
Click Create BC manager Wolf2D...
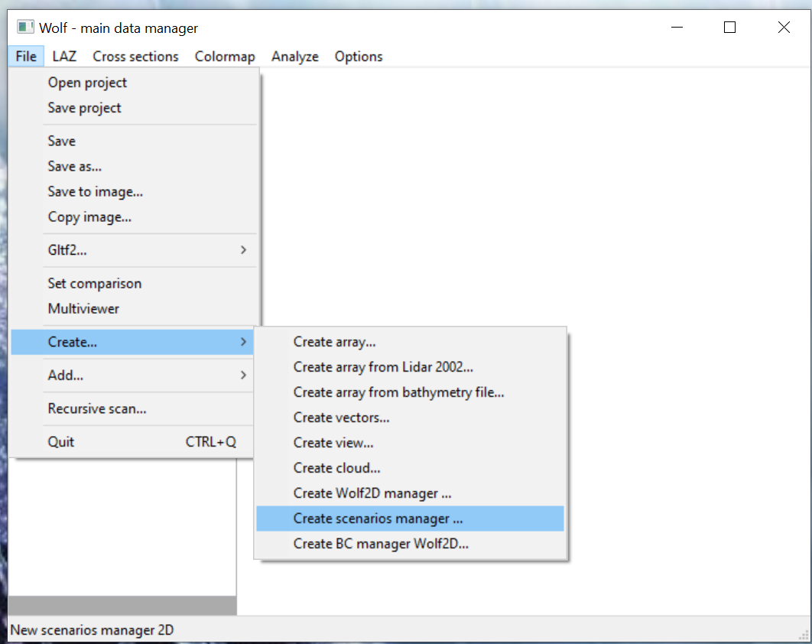coord(381,544)
